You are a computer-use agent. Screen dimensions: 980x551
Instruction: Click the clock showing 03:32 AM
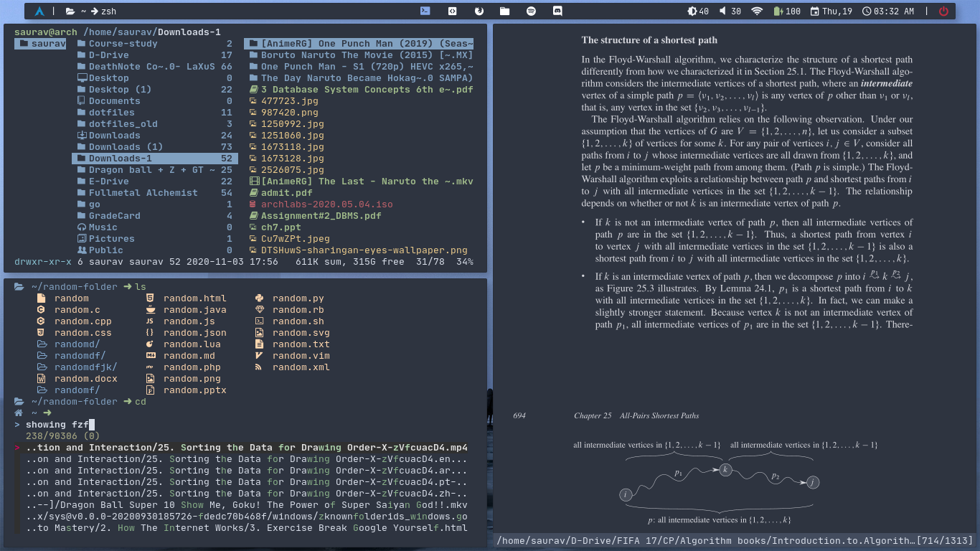[x=888, y=11]
